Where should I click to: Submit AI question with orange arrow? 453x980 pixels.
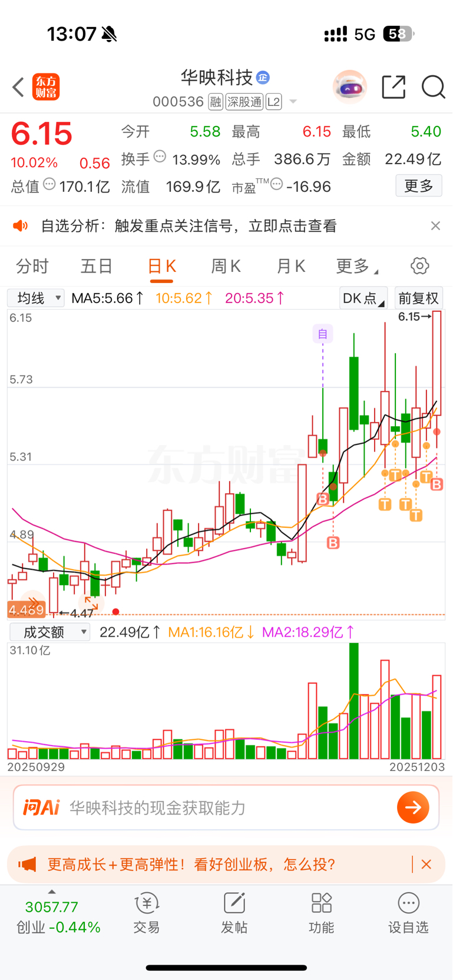pos(414,808)
